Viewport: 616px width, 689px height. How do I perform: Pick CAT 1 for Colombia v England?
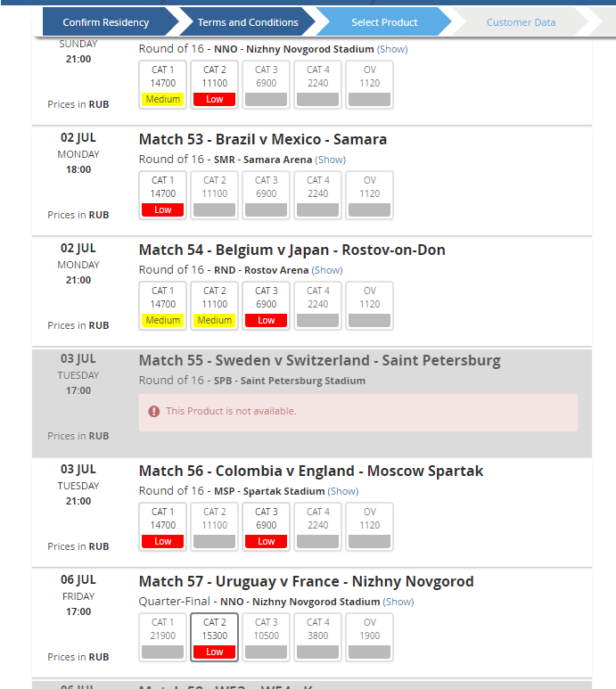[x=162, y=527]
